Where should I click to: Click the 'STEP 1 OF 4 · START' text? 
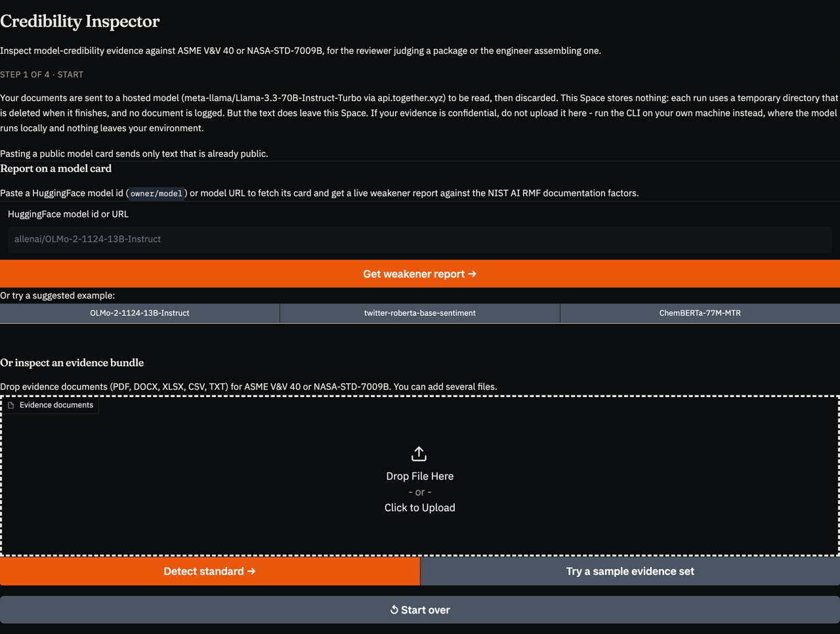click(42, 75)
